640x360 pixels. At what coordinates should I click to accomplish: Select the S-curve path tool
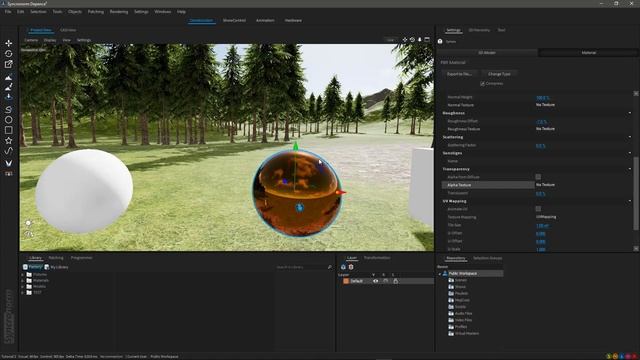click(8, 109)
